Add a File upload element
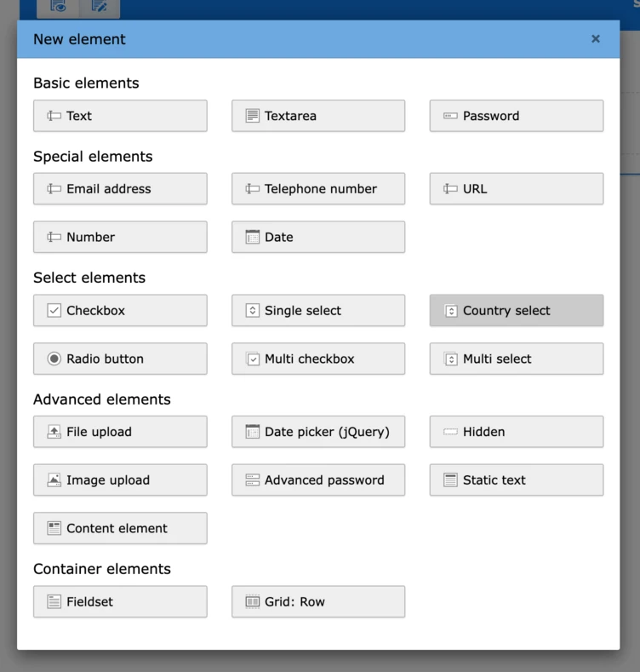 tap(120, 432)
